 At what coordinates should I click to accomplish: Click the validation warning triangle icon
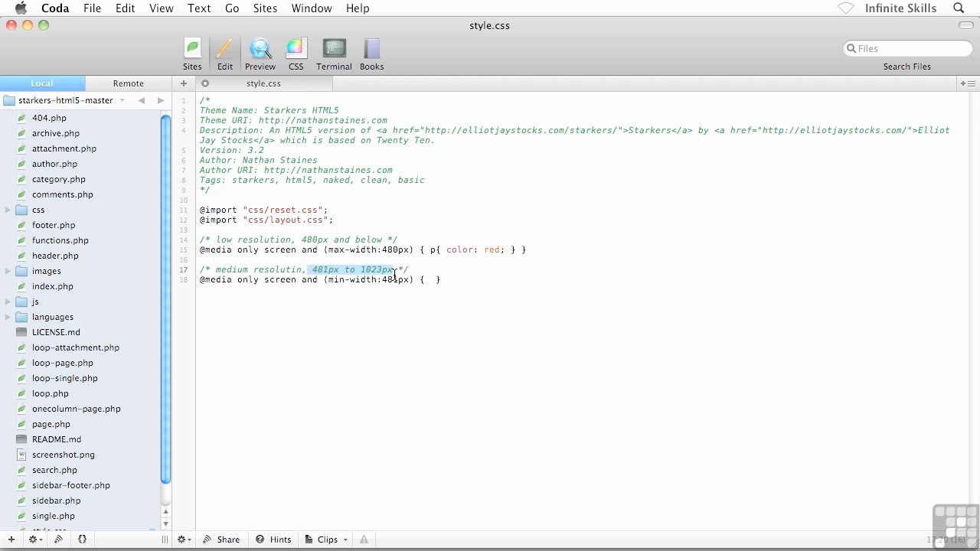click(x=364, y=540)
